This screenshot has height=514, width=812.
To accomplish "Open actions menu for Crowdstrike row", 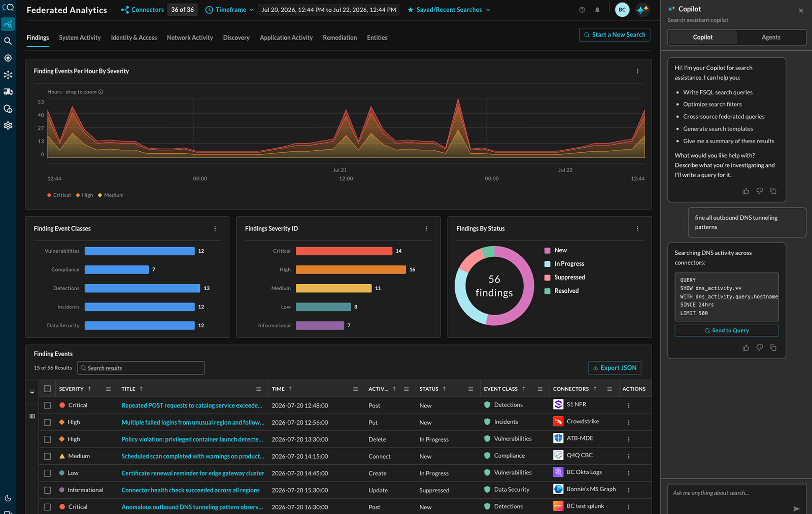I will pyautogui.click(x=628, y=422).
